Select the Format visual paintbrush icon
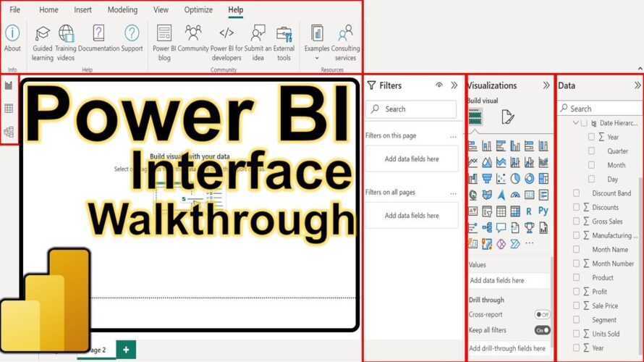The width and height of the screenshot is (644, 362). pos(508,117)
